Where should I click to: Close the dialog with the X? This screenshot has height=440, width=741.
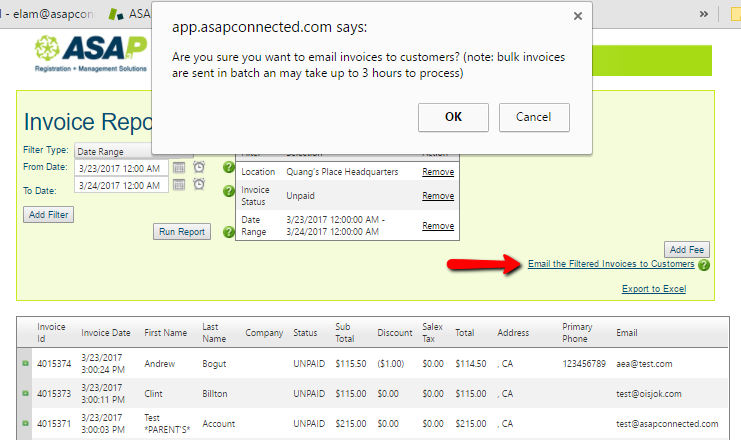coord(577,16)
